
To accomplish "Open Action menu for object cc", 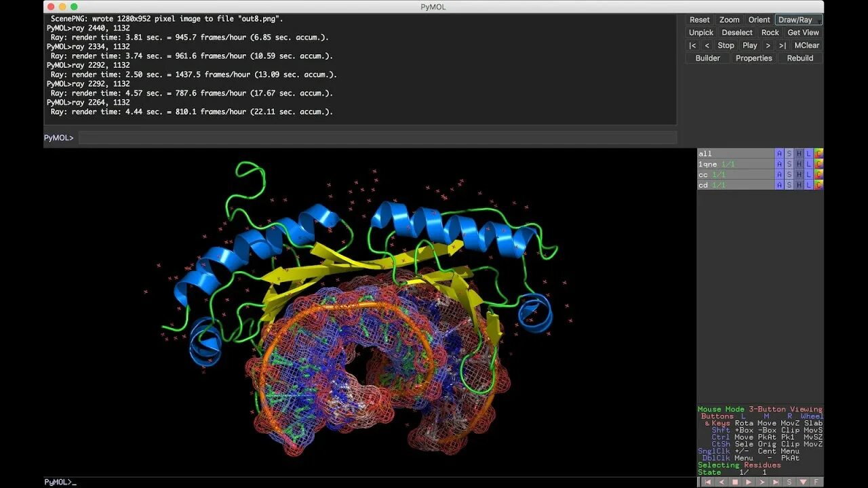I will coord(779,175).
